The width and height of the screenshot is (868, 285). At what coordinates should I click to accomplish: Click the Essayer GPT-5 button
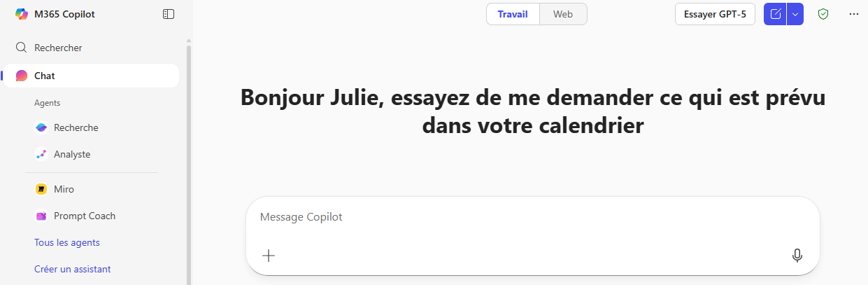point(714,14)
